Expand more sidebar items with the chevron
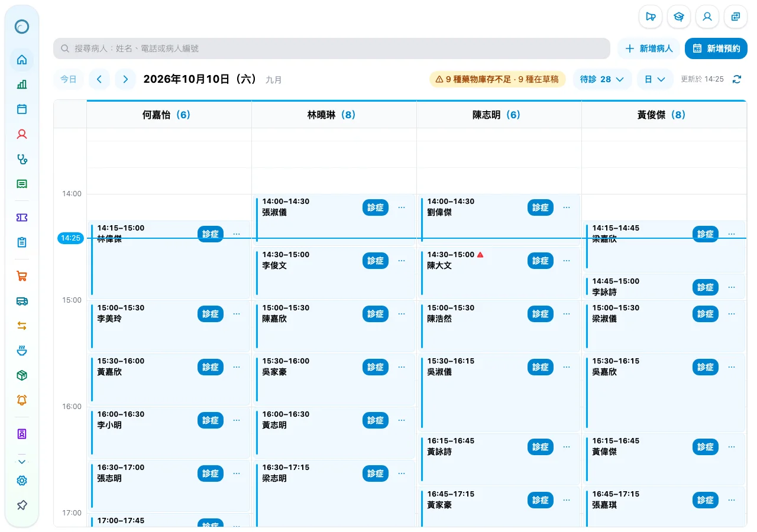Image resolution: width=757 pixels, height=532 pixels. point(22,462)
